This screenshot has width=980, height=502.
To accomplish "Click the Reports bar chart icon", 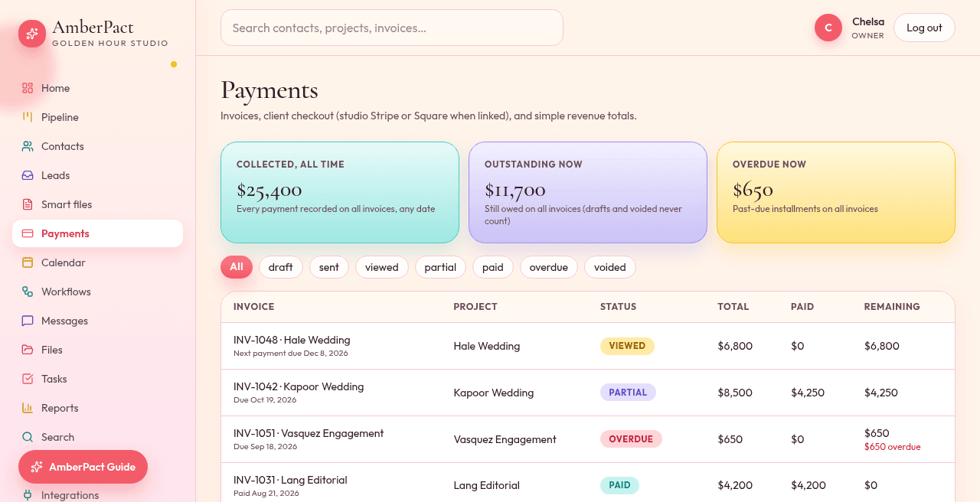I will 28,408.
